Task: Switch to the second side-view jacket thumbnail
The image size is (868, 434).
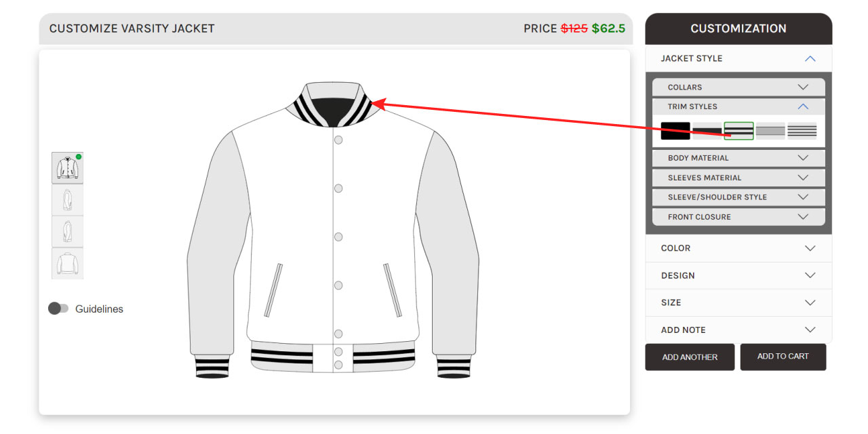Action: [68, 199]
